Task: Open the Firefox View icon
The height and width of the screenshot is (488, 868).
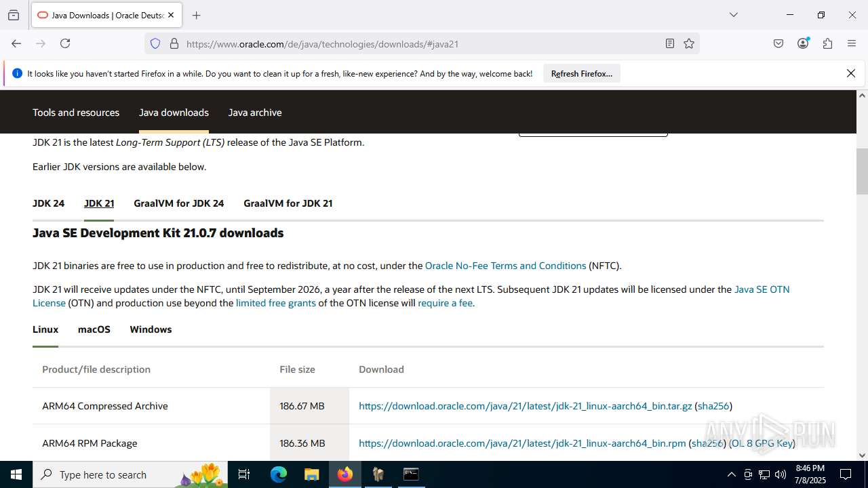Action: pyautogui.click(x=14, y=15)
